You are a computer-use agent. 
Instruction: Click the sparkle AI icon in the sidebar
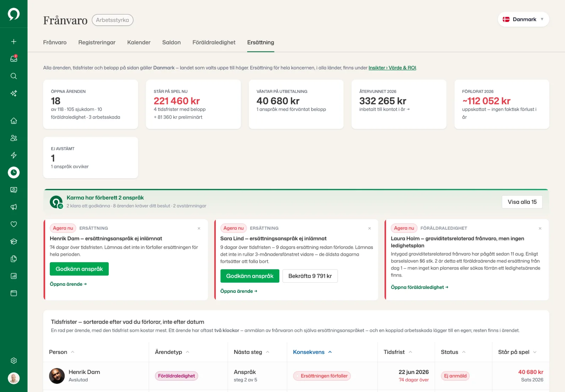coord(14,94)
